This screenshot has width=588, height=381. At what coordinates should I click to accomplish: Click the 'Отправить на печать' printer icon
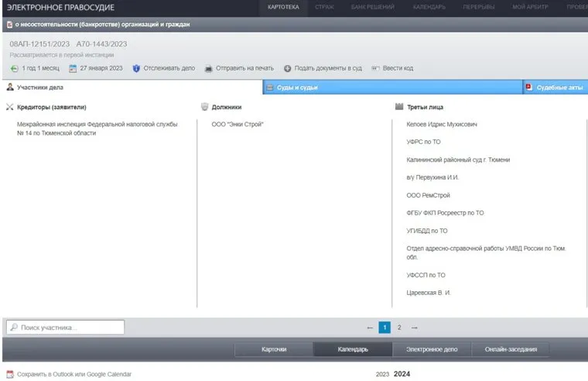tap(208, 68)
